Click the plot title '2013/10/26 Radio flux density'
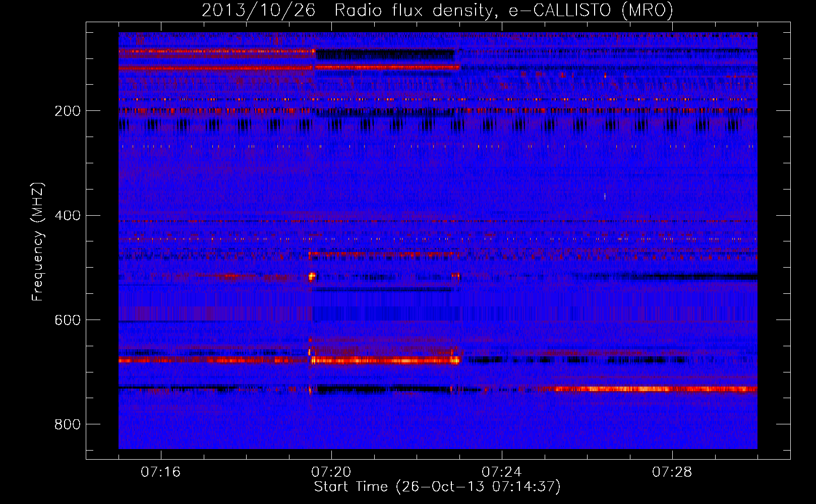816x504 pixels. pos(437,10)
